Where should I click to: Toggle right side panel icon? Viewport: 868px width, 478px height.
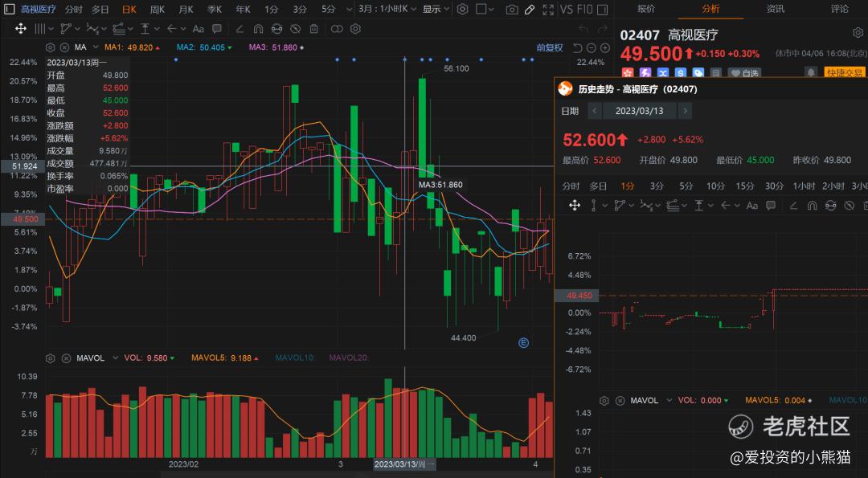(x=603, y=10)
